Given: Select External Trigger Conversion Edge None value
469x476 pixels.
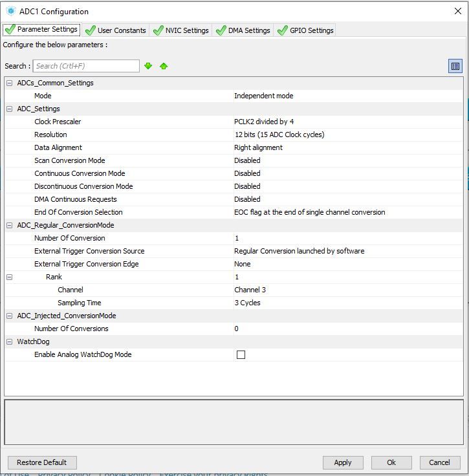Looking at the screenshot, I should pyautogui.click(x=242, y=264).
